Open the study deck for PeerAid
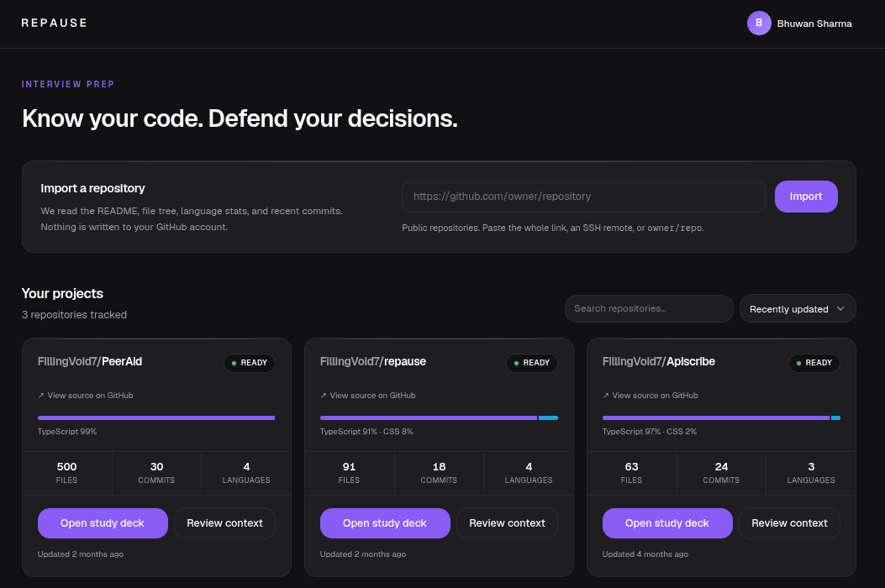Screen dimensions: 885x588 point(103,523)
